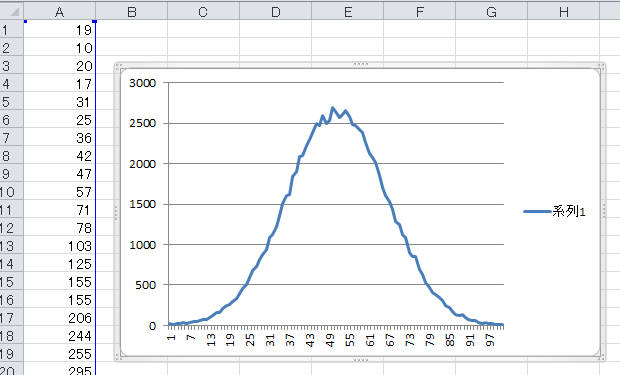The width and height of the screenshot is (620, 375).
Task: Select column G header
Action: pos(491,12)
